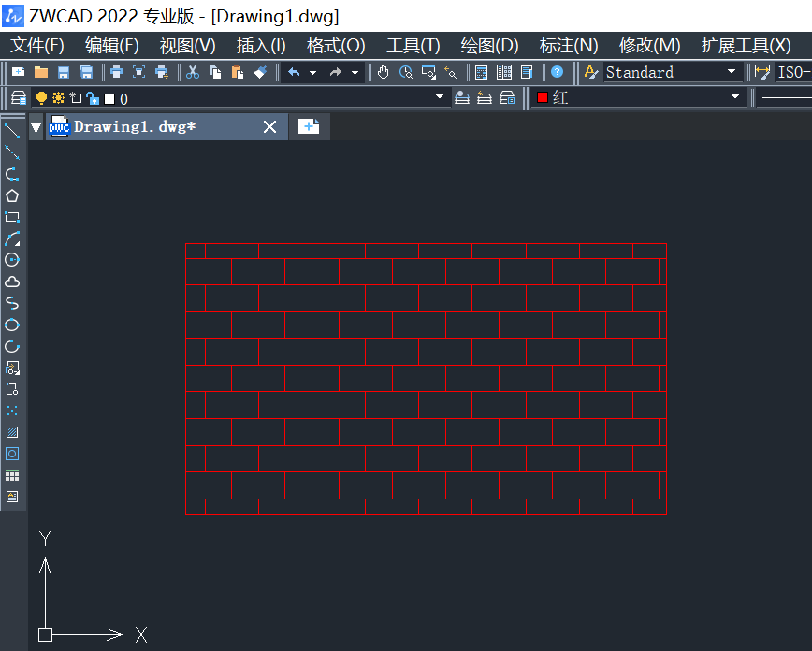Open the 修改(M) menu
Screen dimensions: 812x651
(x=649, y=46)
